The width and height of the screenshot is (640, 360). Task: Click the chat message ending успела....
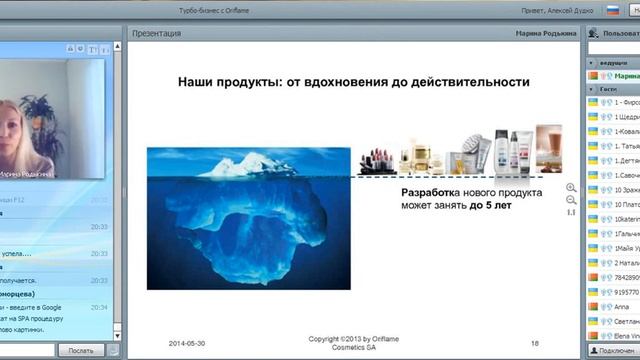55,253
